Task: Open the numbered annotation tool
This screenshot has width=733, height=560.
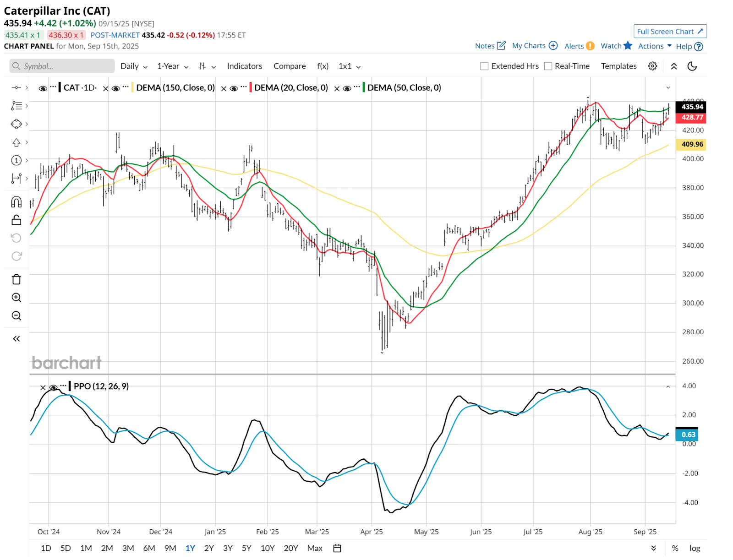Action: 16,160
